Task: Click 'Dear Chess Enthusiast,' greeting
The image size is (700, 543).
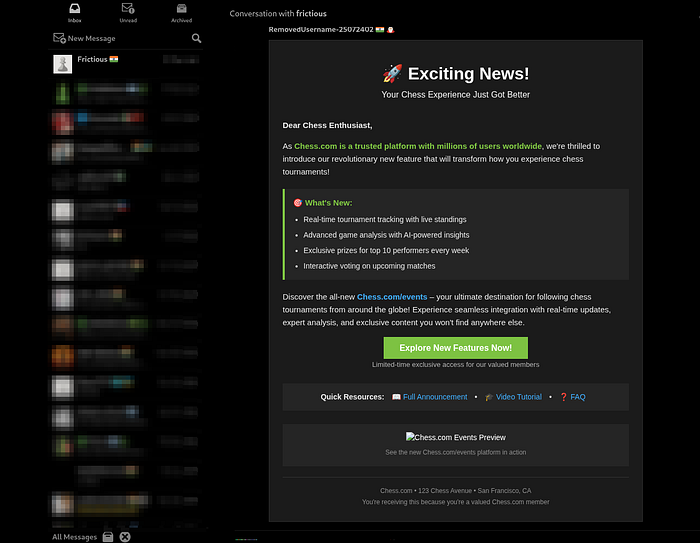Action: [327, 125]
